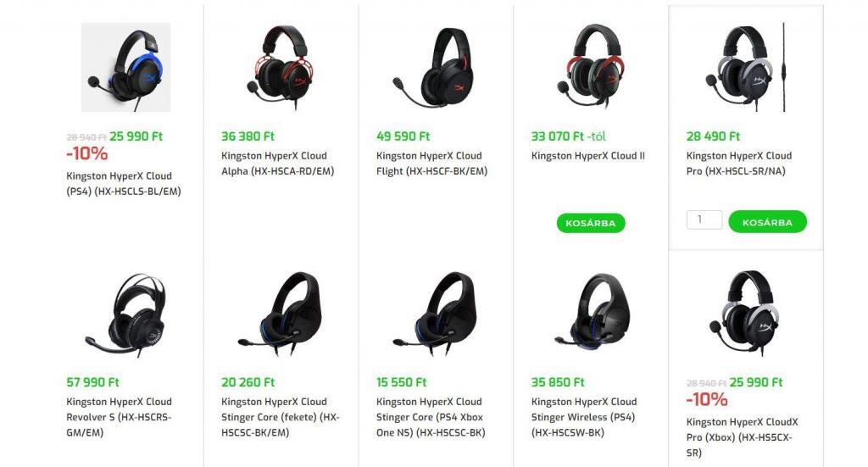868x467 pixels.
Task: Open Kingston HyperX Cloud Alpha product link
Action: 277,164
